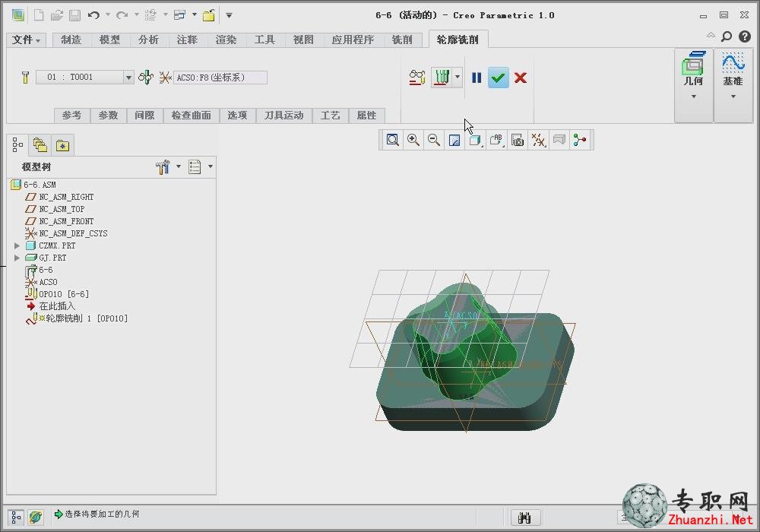Open the Named Views icon
This screenshot has height=532, width=760.
(x=496, y=140)
